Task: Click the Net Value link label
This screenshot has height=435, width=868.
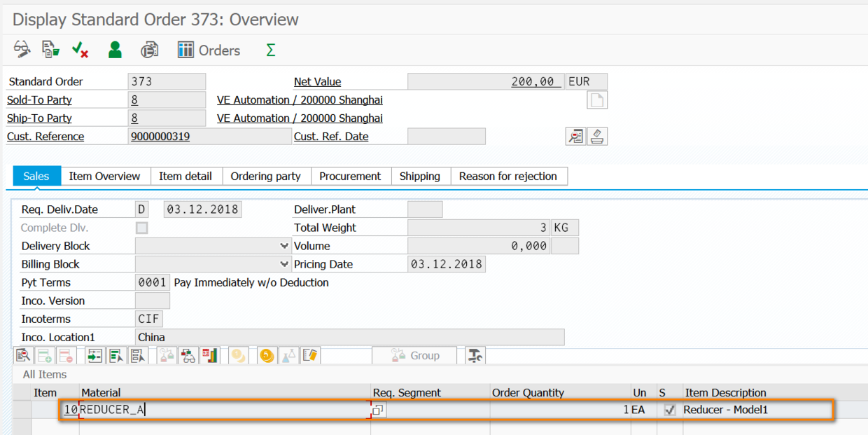Action: tap(318, 82)
